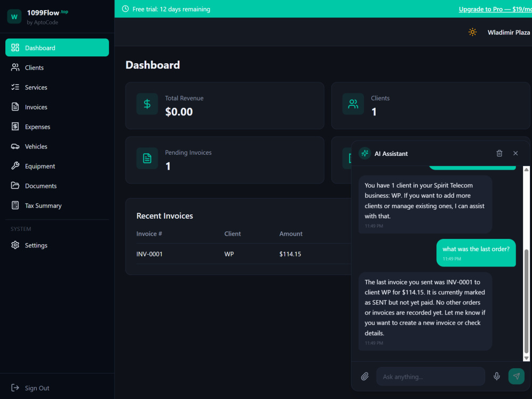
Task: Click the $0.00 Total Revenue value
Action: click(x=179, y=112)
